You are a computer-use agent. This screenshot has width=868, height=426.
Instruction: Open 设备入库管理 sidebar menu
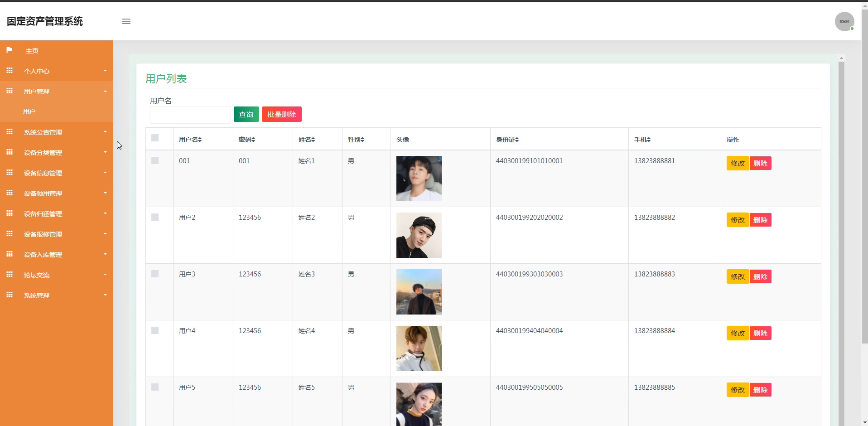point(57,255)
